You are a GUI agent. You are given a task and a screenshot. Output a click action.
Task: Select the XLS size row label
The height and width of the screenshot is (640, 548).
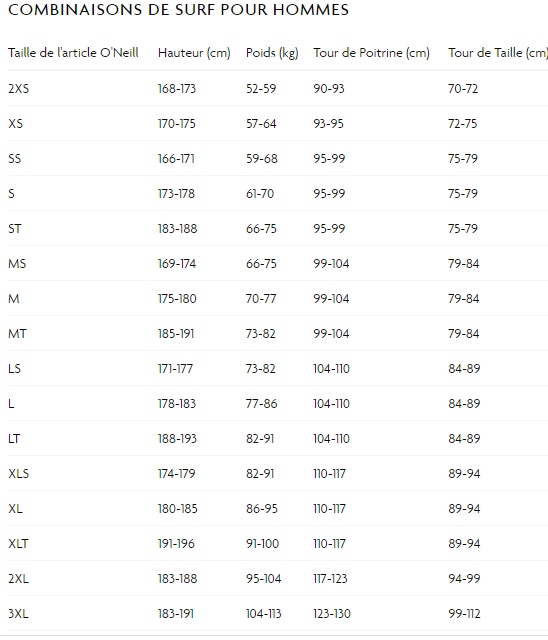(x=19, y=474)
